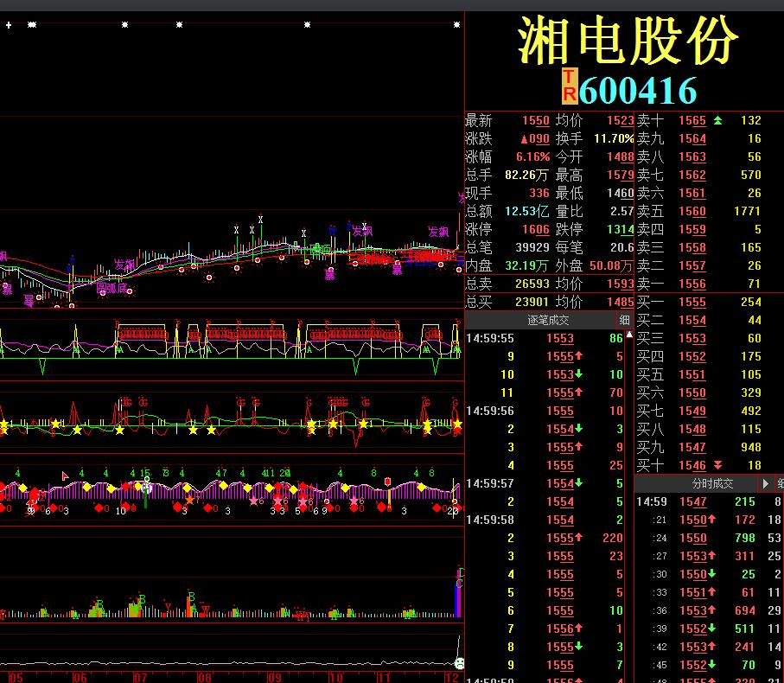
Task: Select the 14:59:55 tick trade row
Action: 545,339
